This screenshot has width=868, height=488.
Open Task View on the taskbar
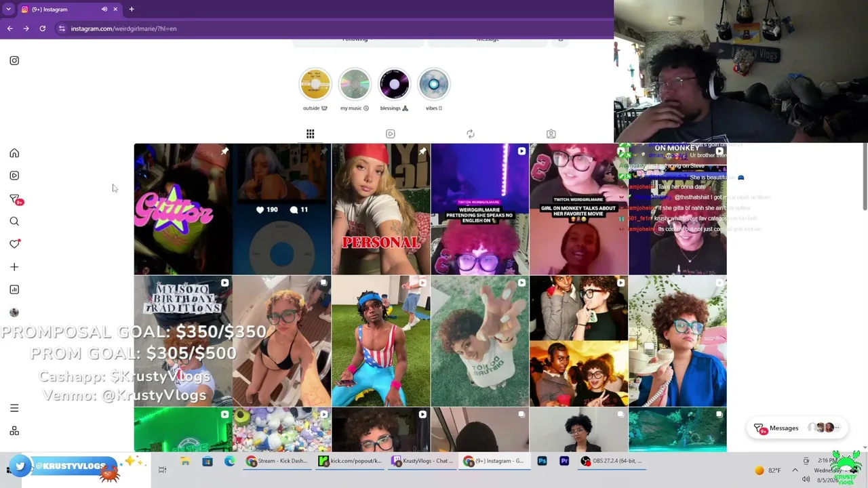tap(162, 470)
